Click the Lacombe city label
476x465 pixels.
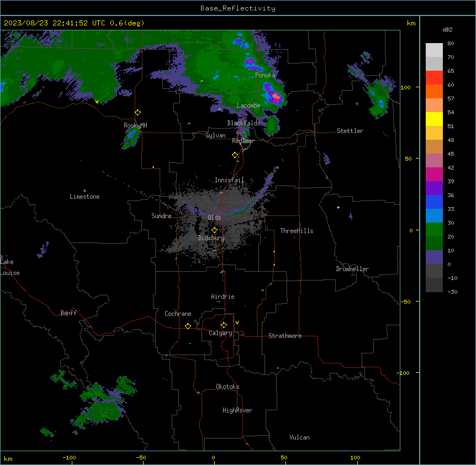click(248, 105)
